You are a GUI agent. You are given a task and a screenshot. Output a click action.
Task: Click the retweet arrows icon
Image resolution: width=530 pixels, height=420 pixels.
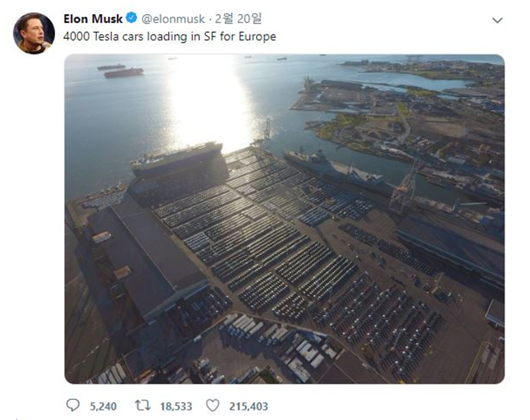click(141, 406)
